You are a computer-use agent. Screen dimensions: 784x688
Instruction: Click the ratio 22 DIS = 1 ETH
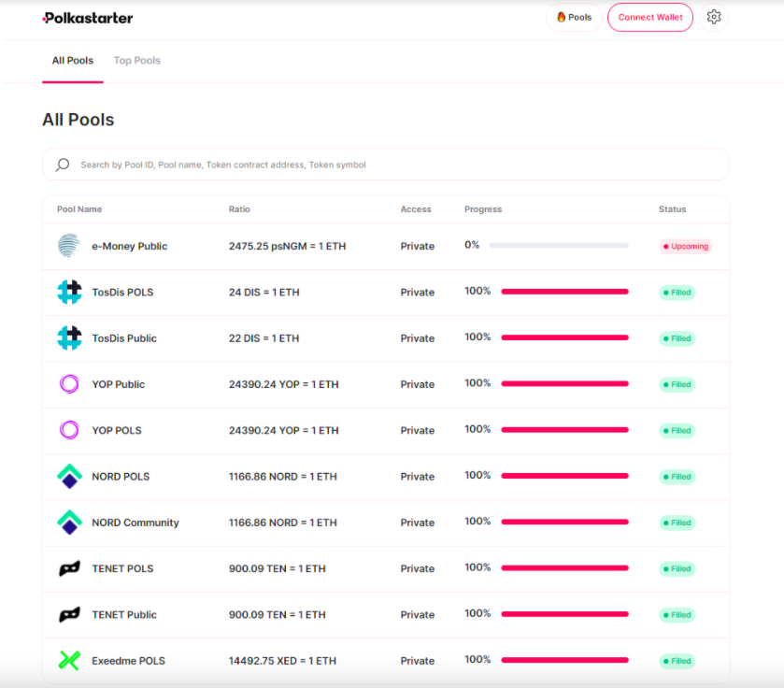[x=264, y=338]
